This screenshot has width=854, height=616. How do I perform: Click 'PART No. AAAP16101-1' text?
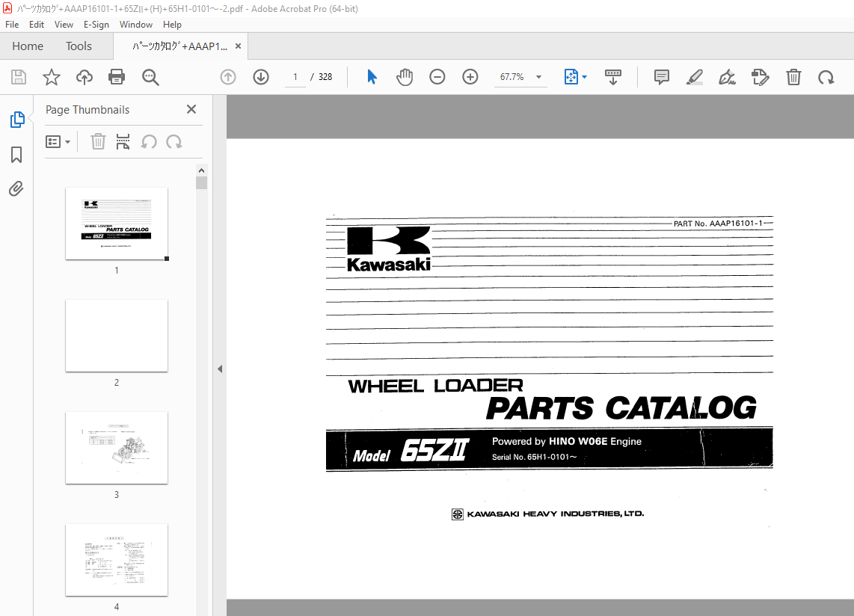click(718, 224)
